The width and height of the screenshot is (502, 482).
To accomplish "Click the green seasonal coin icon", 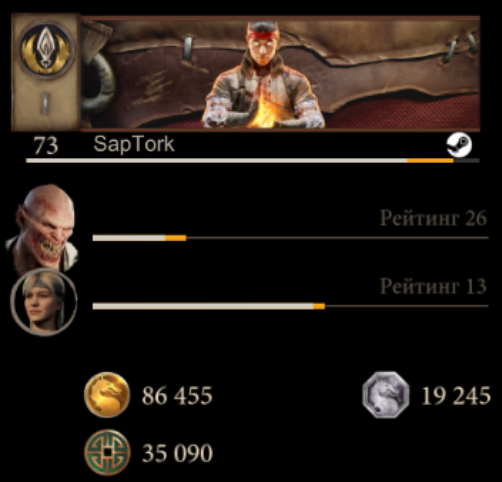I will point(107,452).
